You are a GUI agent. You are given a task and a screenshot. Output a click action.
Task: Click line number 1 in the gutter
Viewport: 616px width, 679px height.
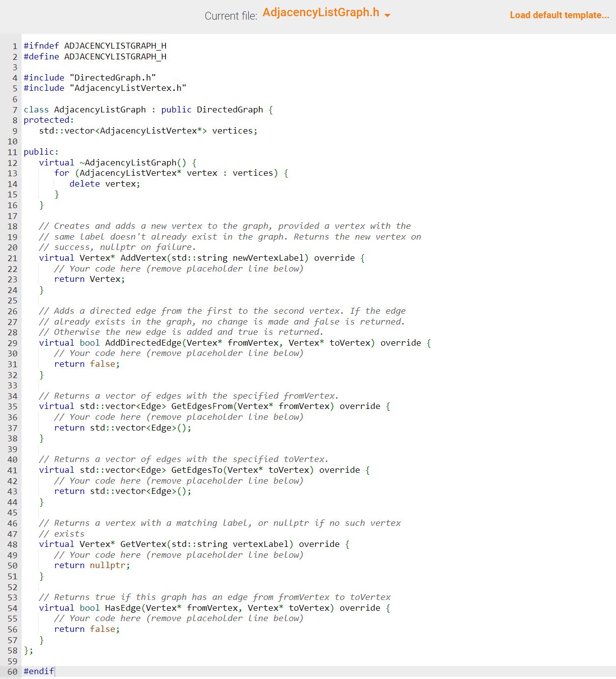pos(15,46)
